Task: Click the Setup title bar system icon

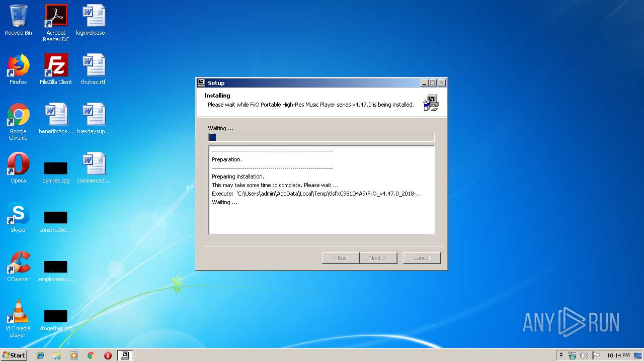Action: pyautogui.click(x=201, y=83)
